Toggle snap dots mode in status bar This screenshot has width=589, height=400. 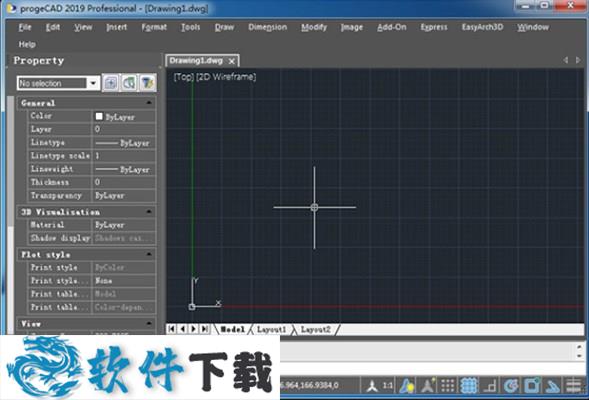(x=448, y=386)
